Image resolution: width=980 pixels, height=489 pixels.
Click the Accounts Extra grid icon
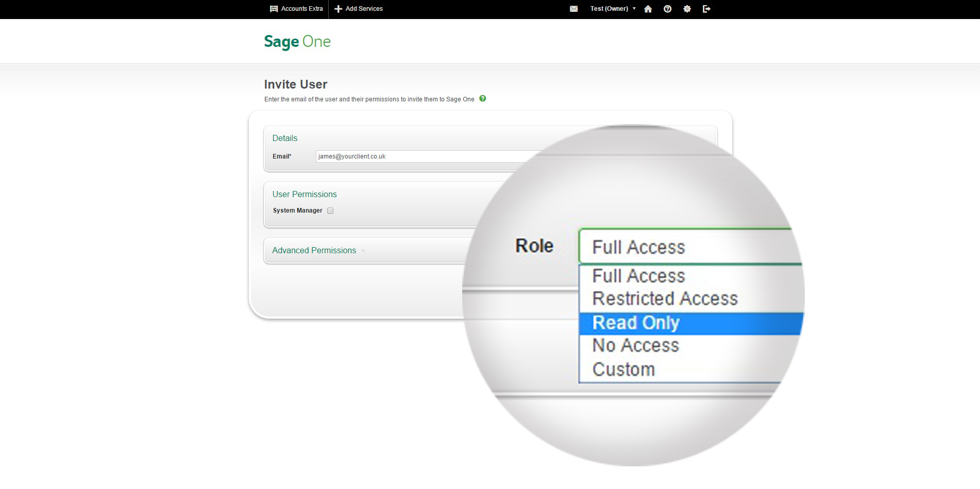(274, 9)
